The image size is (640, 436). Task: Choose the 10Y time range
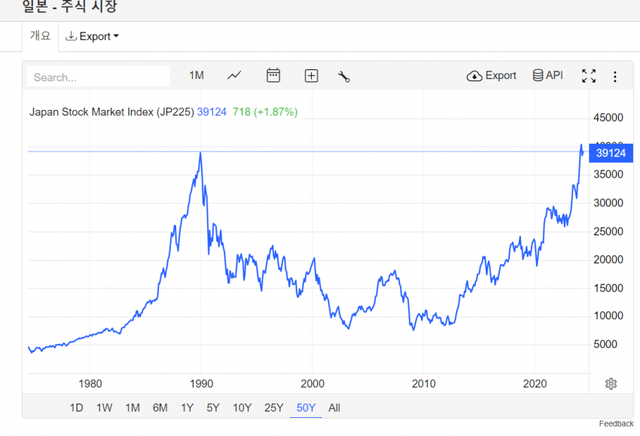[241, 407]
